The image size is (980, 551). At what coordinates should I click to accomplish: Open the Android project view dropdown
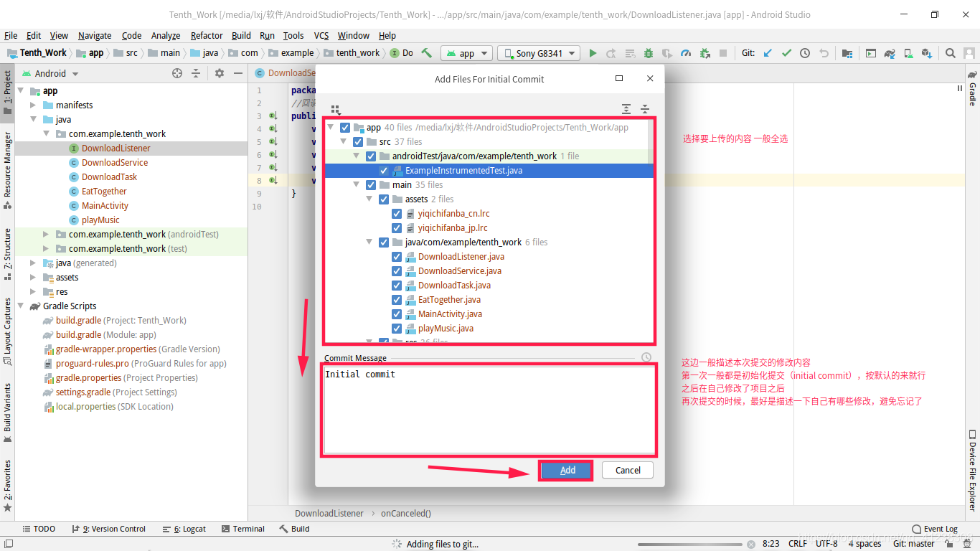tap(50, 73)
